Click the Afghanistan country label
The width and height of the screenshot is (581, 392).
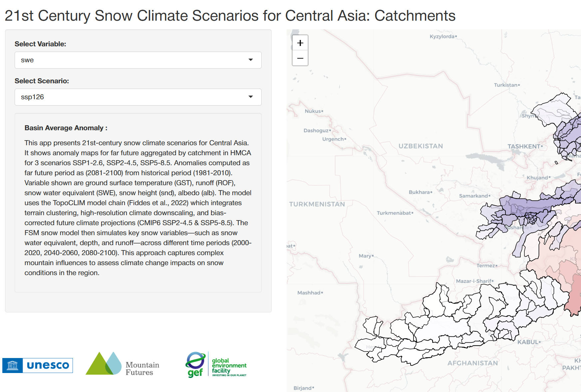[x=472, y=363]
